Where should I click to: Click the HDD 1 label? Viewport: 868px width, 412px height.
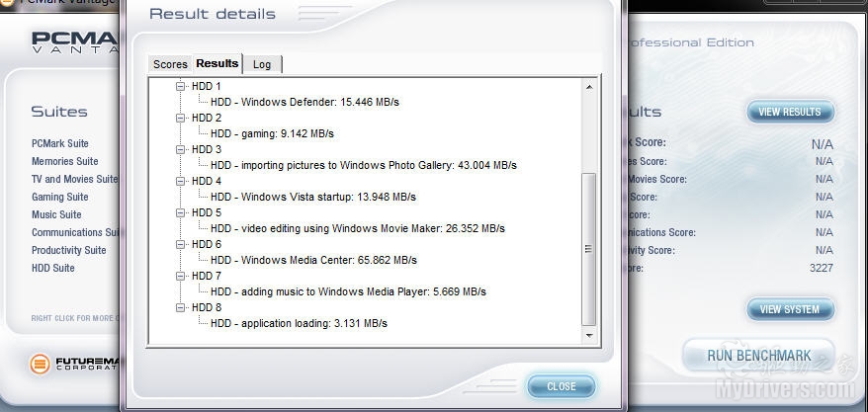206,86
